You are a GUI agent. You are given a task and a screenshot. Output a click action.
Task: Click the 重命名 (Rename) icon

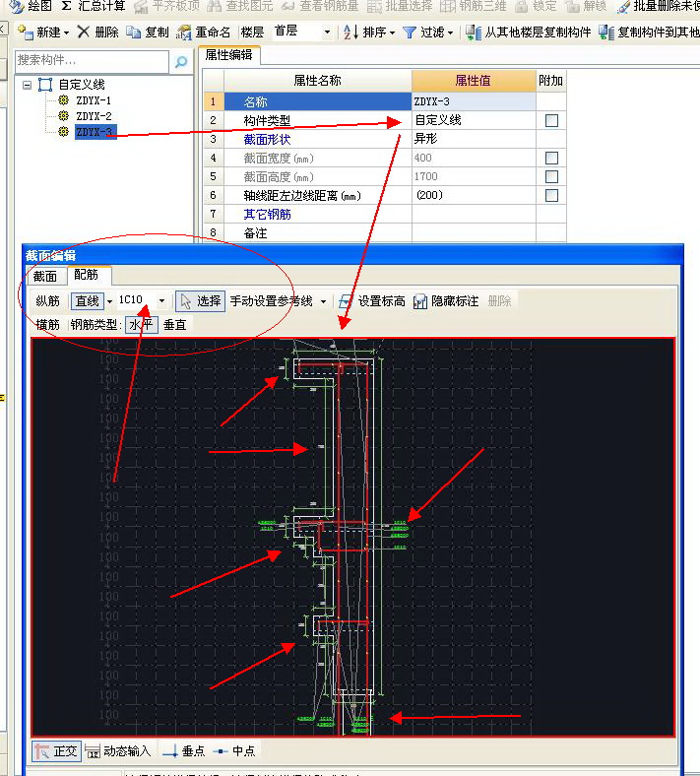[183, 32]
